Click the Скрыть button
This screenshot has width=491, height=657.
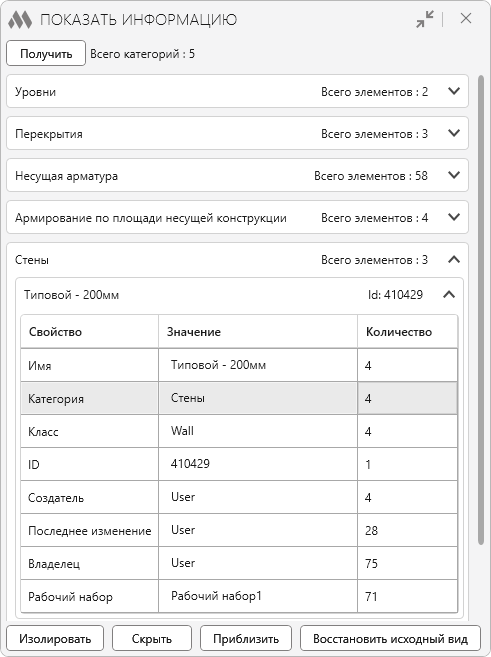click(152, 638)
